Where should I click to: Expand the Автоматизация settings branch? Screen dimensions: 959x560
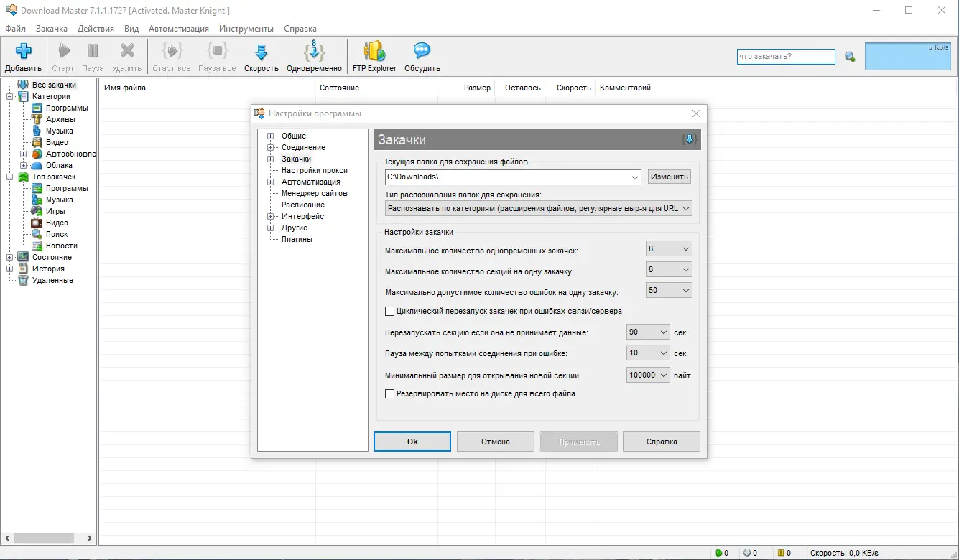point(271,182)
